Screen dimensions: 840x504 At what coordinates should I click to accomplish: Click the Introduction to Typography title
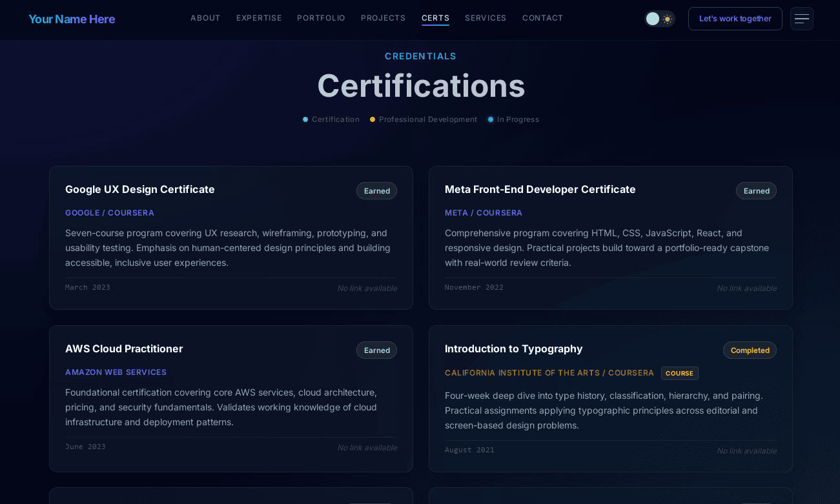point(514,348)
